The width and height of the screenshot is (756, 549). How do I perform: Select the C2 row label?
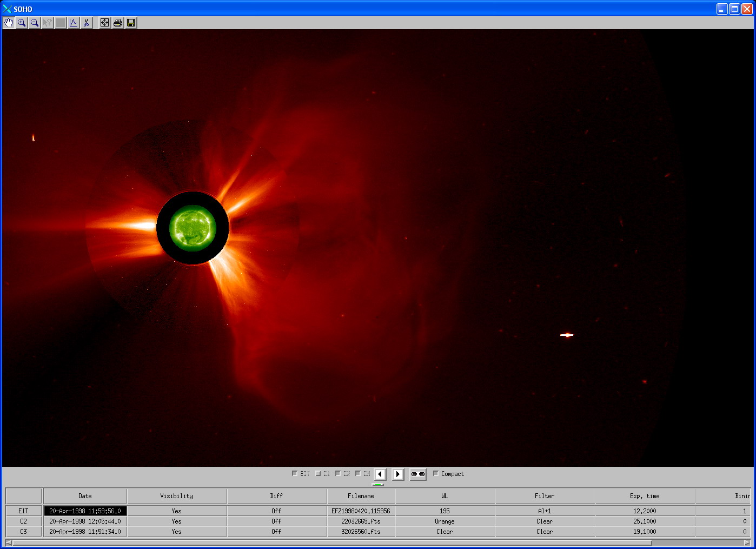(24, 521)
